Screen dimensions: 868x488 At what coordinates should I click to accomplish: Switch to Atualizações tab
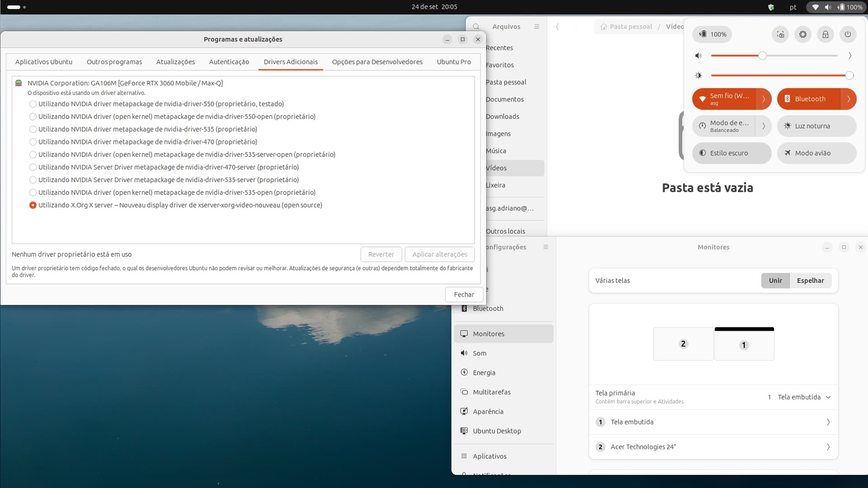pyautogui.click(x=175, y=62)
